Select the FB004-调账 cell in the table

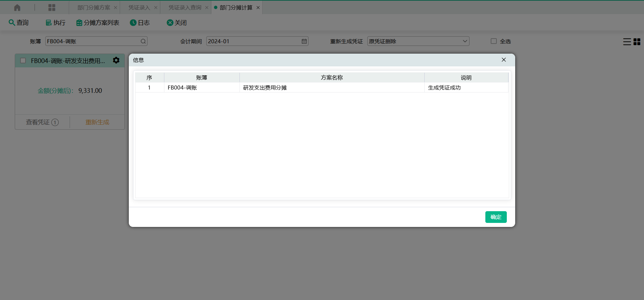coord(202,87)
